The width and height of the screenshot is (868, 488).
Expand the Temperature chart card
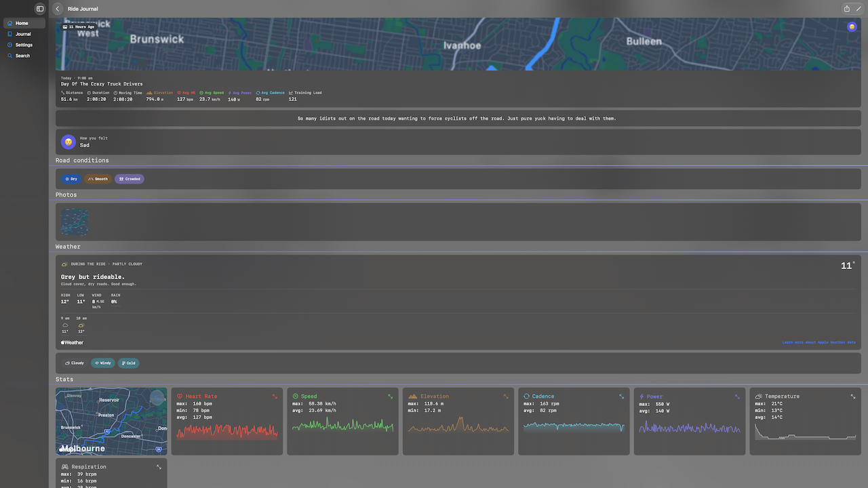click(853, 396)
